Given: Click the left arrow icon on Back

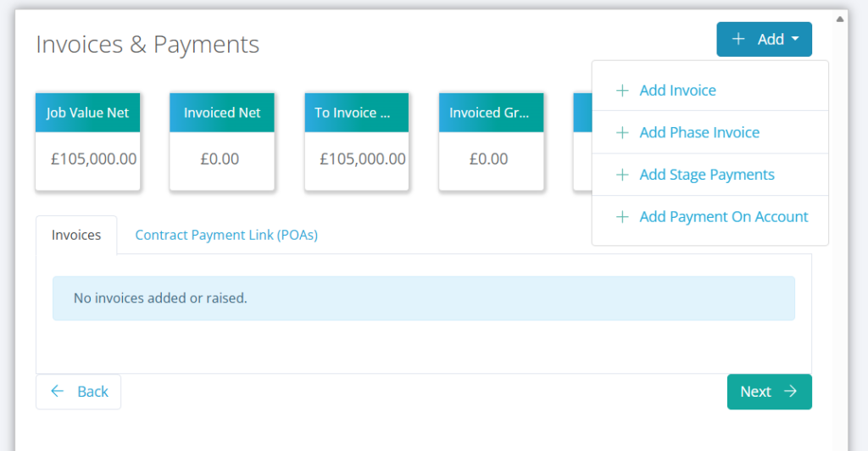Looking at the screenshot, I should click(x=57, y=392).
